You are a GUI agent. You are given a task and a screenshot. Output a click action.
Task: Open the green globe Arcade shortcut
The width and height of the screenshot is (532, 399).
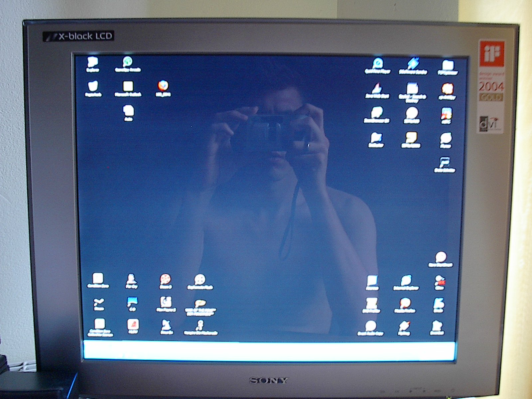tap(128, 62)
